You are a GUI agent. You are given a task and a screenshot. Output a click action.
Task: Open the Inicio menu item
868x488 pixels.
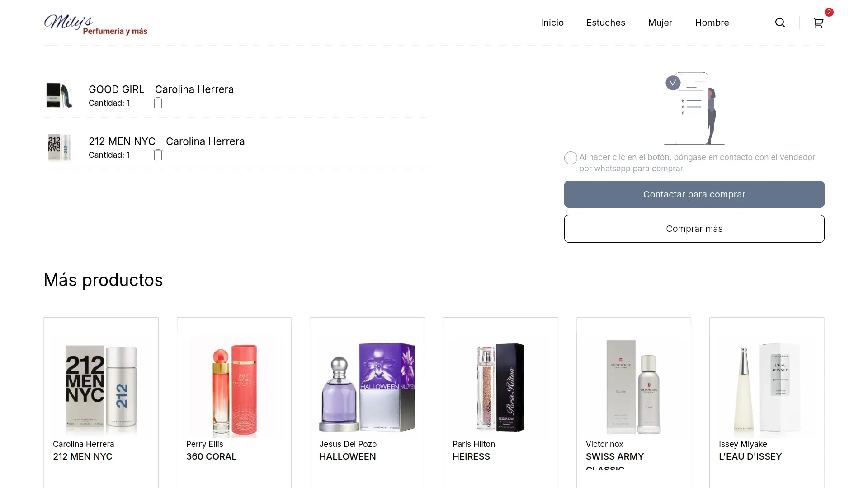click(x=552, y=23)
